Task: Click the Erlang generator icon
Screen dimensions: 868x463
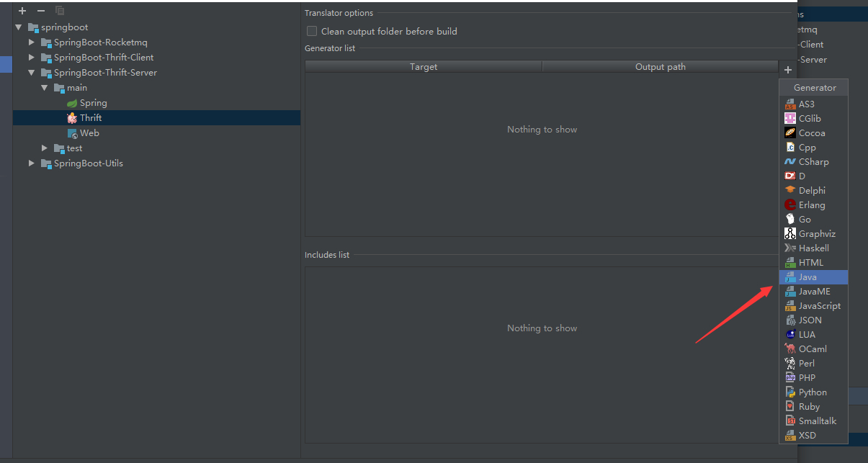Action: pyautogui.click(x=790, y=204)
